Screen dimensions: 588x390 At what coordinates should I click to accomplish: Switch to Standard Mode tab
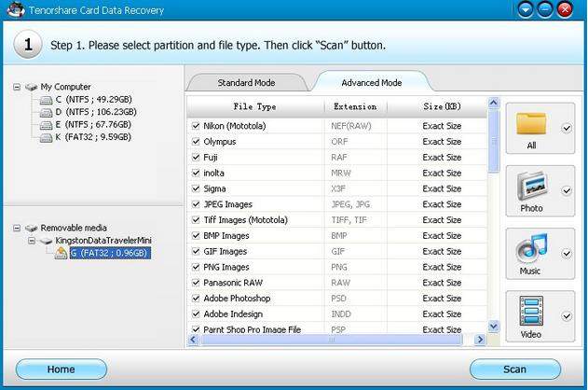(245, 82)
